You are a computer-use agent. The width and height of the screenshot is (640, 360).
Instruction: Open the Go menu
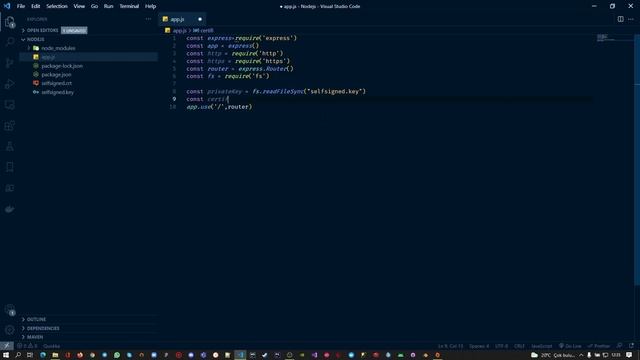pyautogui.click(x=94, y=6)
